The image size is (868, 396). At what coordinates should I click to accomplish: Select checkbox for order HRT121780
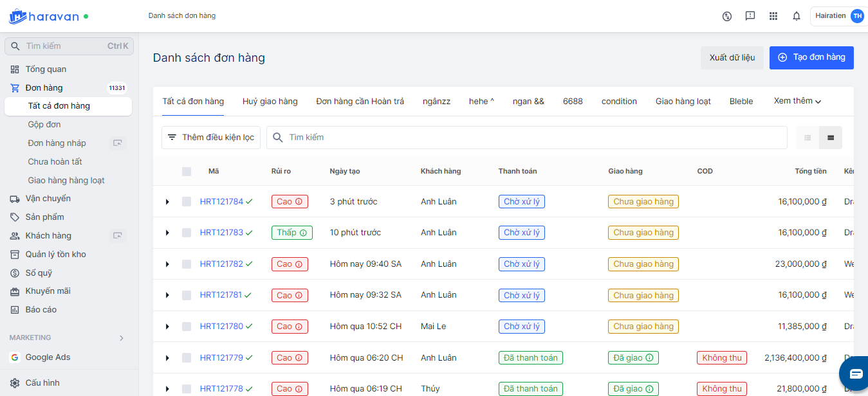(187, 327)
